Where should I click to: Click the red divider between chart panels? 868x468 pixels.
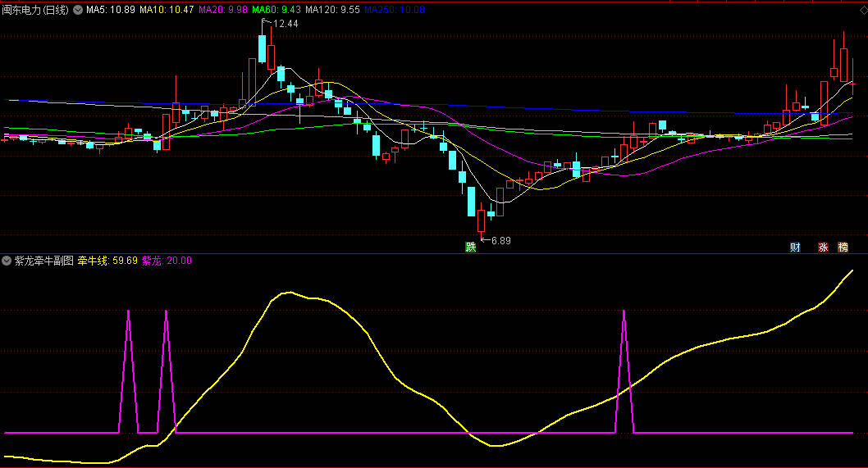(x=434, y=253)
